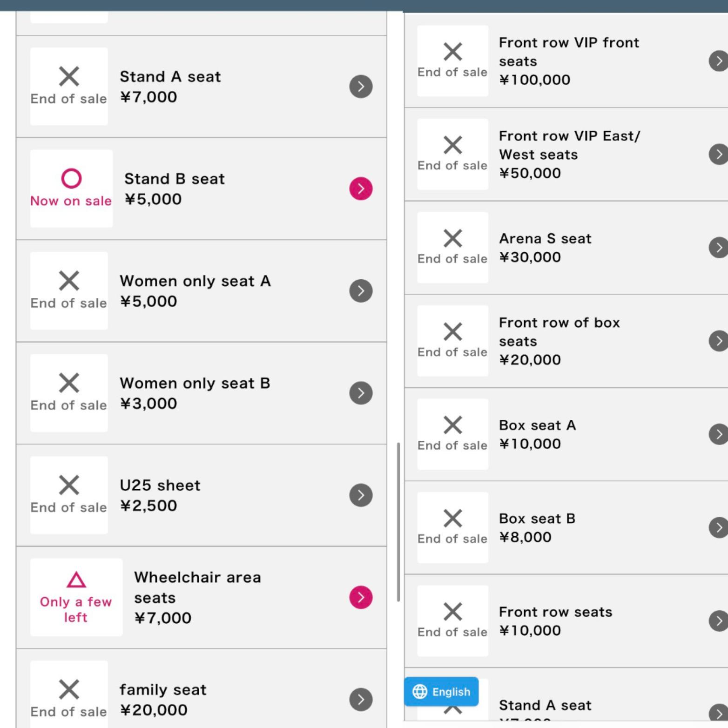Click the Now on sale circle icon
Image resolution: width=728 pixels, height=728 pixels.
71,178
